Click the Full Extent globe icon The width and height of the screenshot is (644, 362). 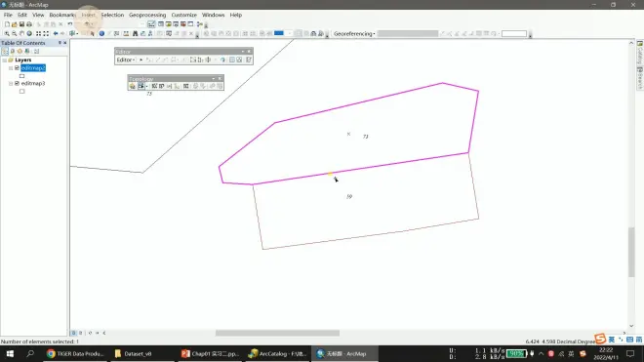coord(29,34)
